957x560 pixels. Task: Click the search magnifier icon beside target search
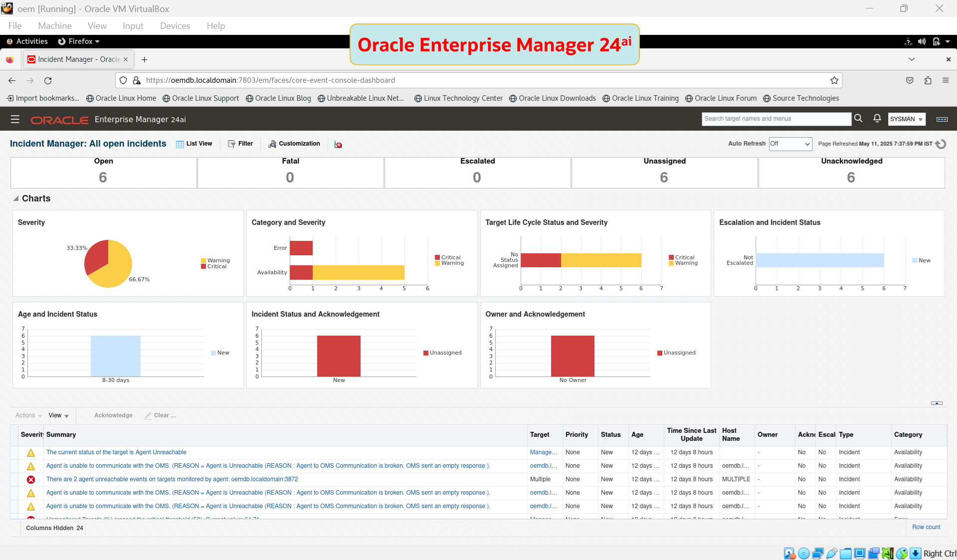click(858, 118)
